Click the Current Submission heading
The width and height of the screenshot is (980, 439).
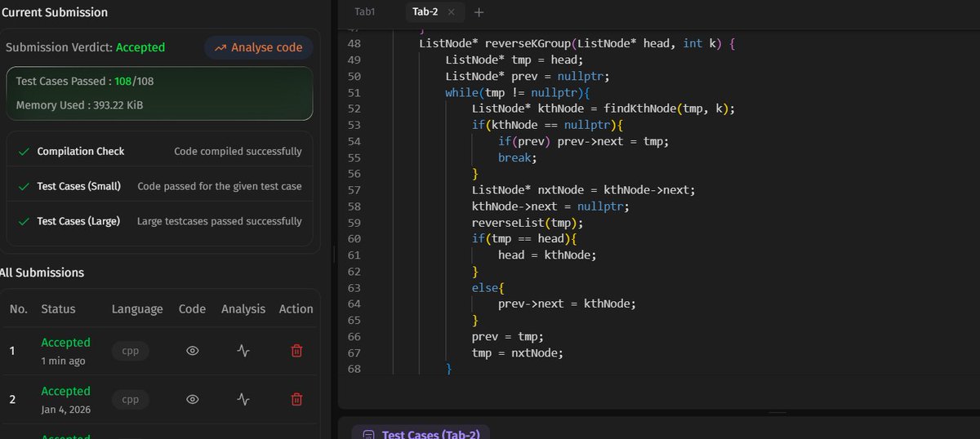click(x=54, y=12)
